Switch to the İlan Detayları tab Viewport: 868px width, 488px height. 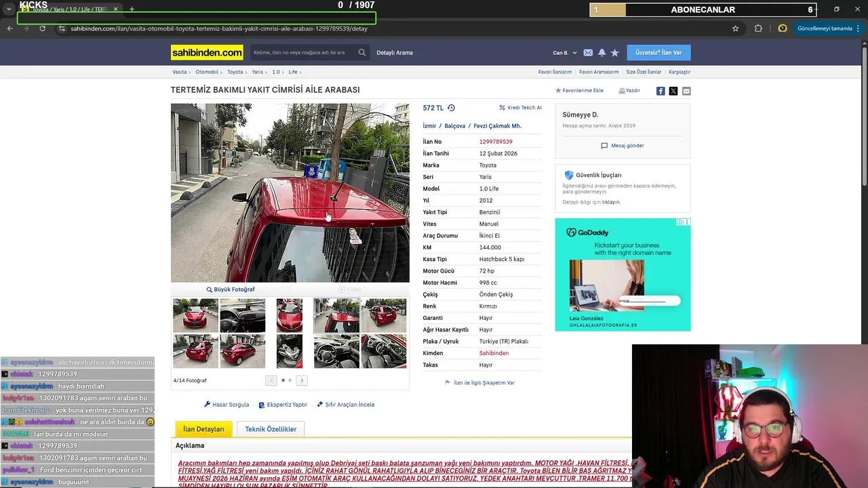pos(203,429)
